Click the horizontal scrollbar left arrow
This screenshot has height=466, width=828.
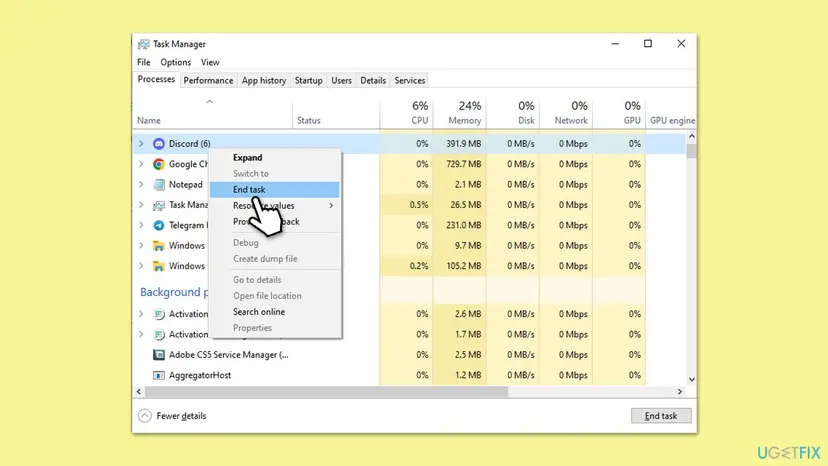tap(139, 392)
